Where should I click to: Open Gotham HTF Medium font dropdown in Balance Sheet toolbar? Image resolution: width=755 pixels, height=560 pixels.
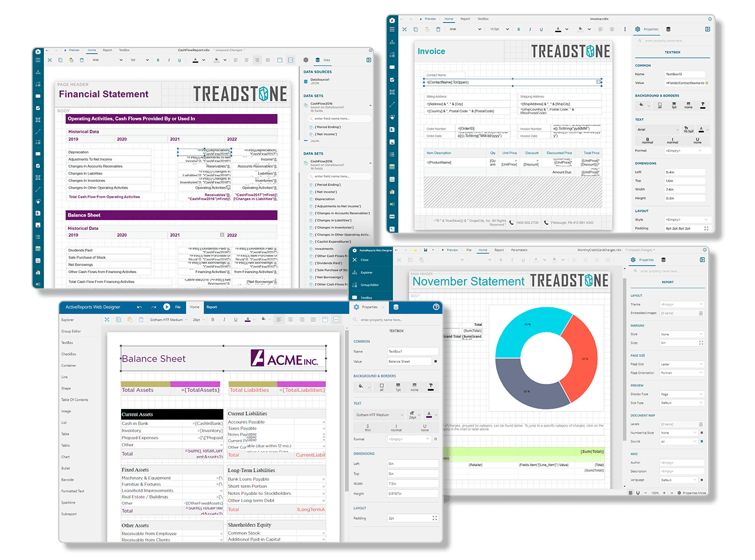[169, 320]
